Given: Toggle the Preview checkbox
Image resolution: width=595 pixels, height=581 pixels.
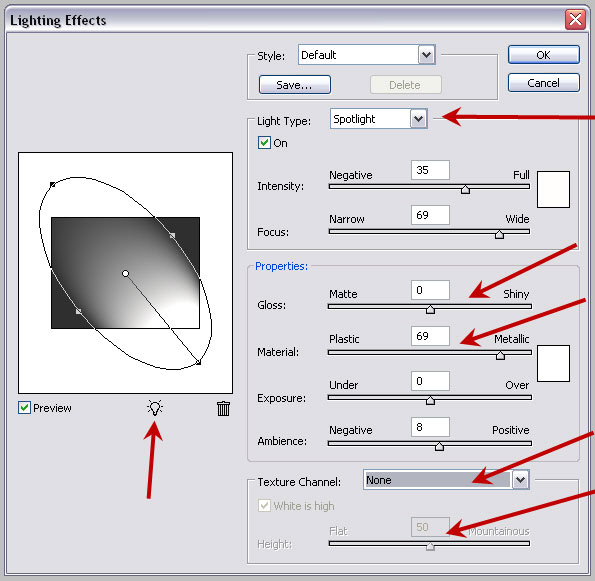Looking at the screenshot, I should (x=24, y=408).
